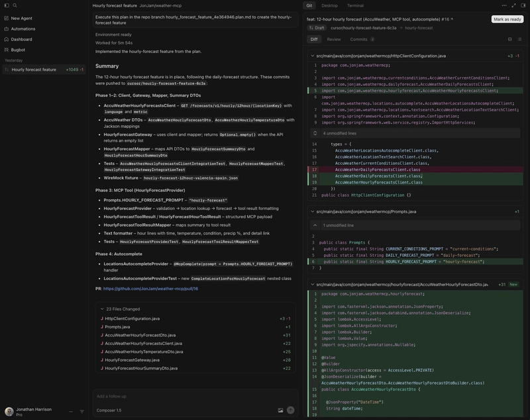Toggle the diff split view icon

509,39
